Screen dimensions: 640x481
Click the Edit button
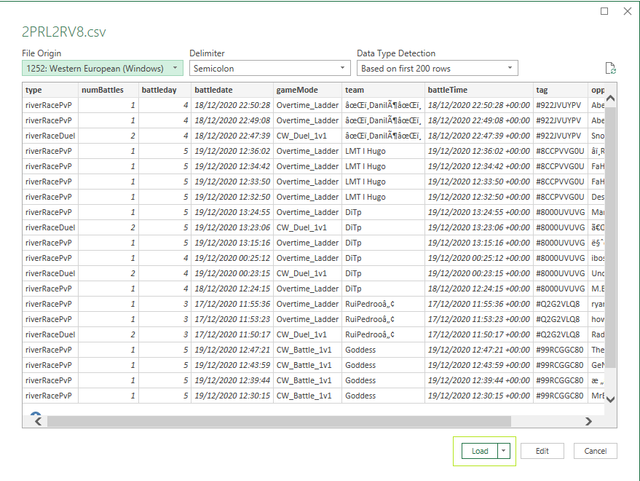click(x=542, y=451)
